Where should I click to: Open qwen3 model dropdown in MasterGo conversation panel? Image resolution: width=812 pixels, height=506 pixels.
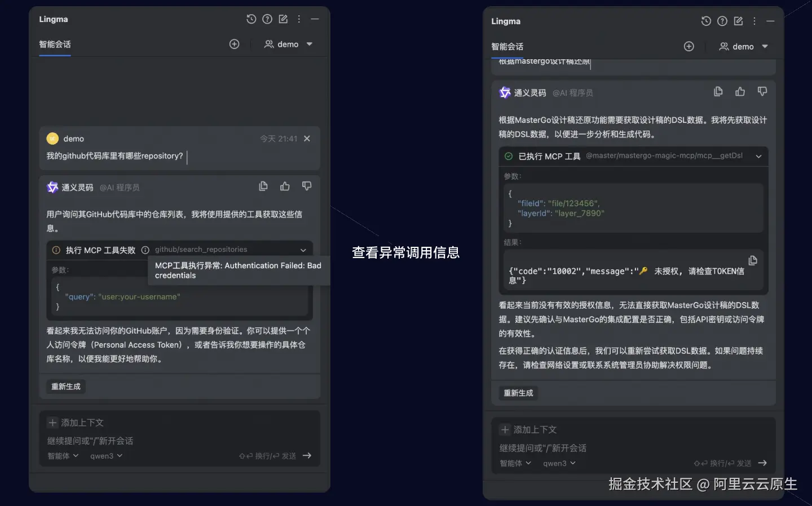559,463
